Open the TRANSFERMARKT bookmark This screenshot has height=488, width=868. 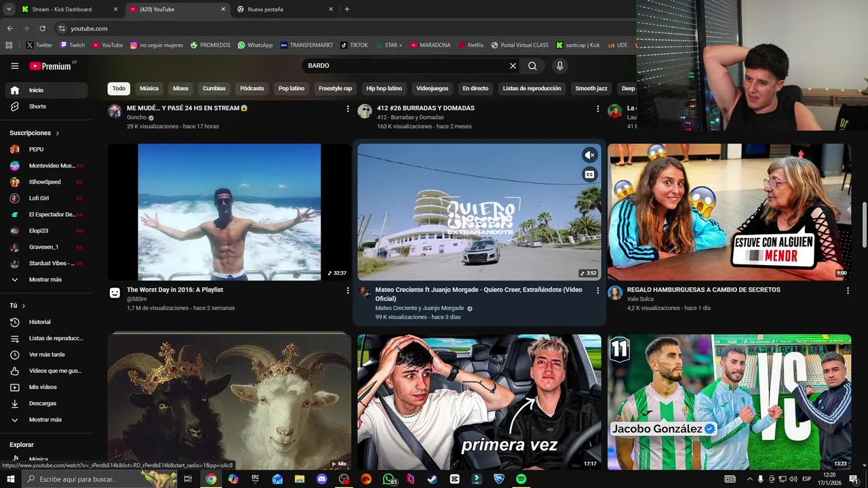tap(307, 45)
